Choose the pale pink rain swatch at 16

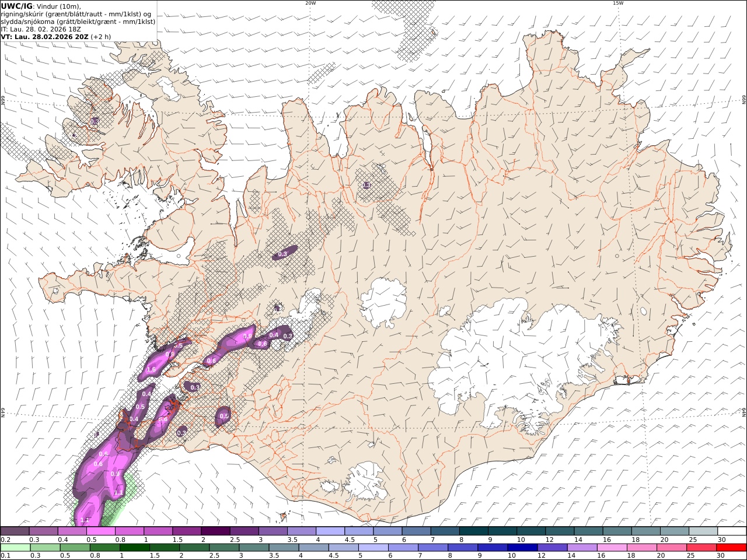(612, 547)
